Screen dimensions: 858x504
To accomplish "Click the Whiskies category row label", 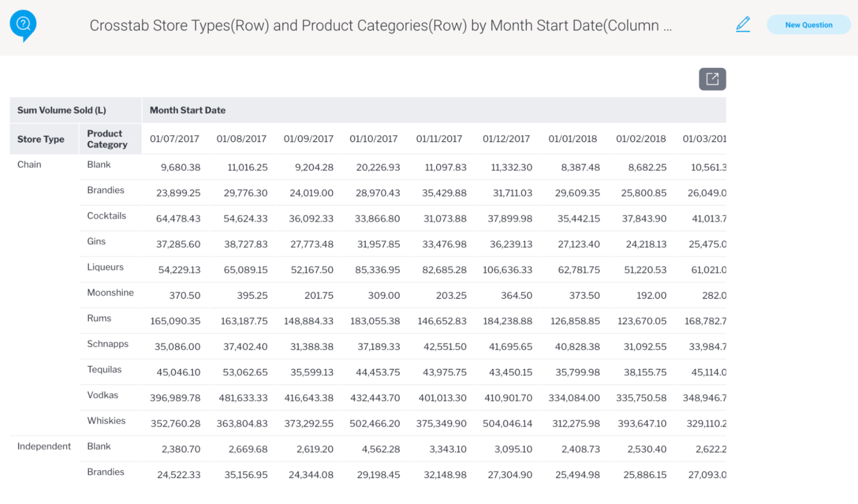I will click(106, 421).
